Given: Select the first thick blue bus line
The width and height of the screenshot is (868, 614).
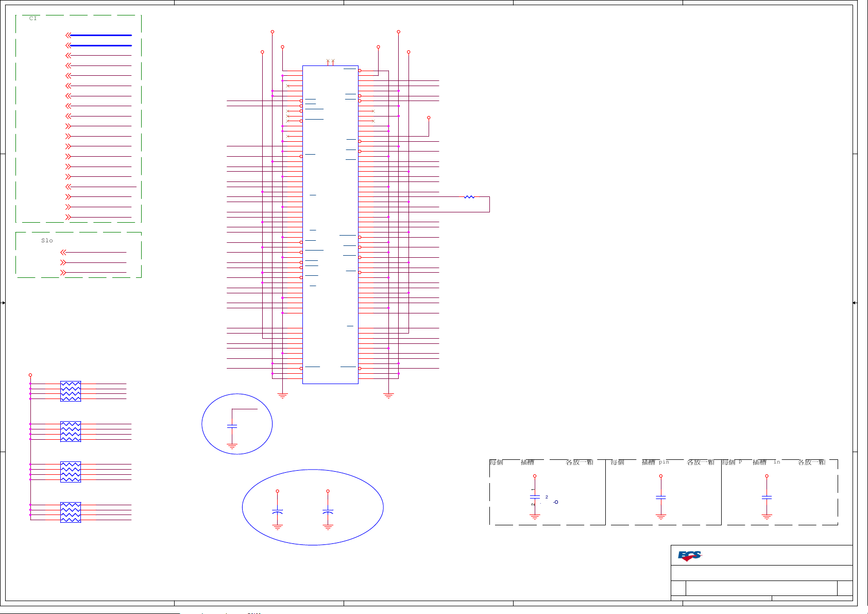Looking at the screenshot, I should point(101,35).
